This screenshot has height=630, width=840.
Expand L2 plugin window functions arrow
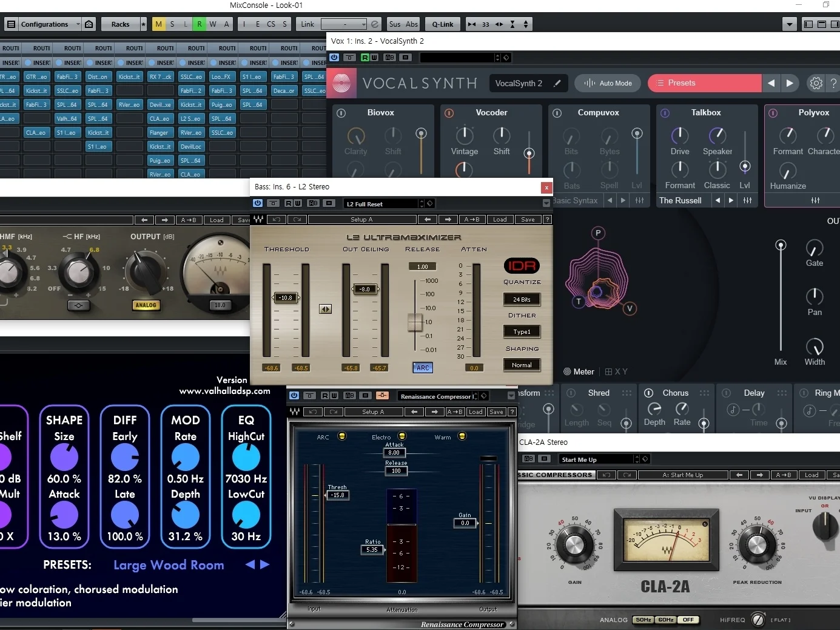pyautogui.click(x=546, y=203)
